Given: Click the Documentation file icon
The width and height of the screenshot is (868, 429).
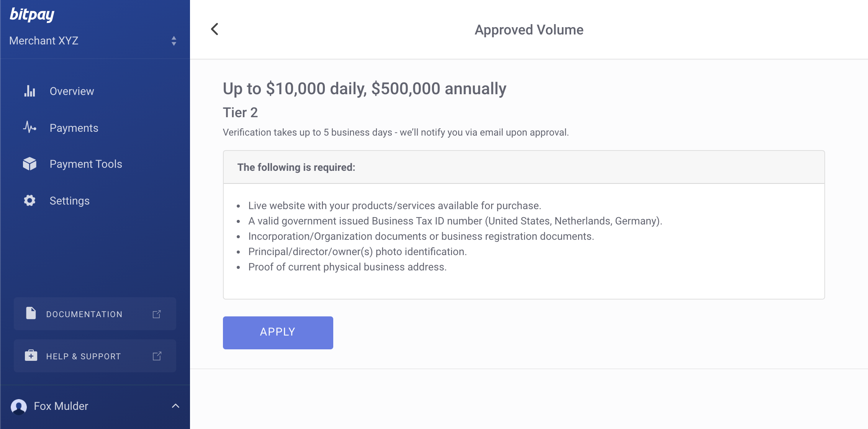Looking at the screenshot, I should coord(31,313).
